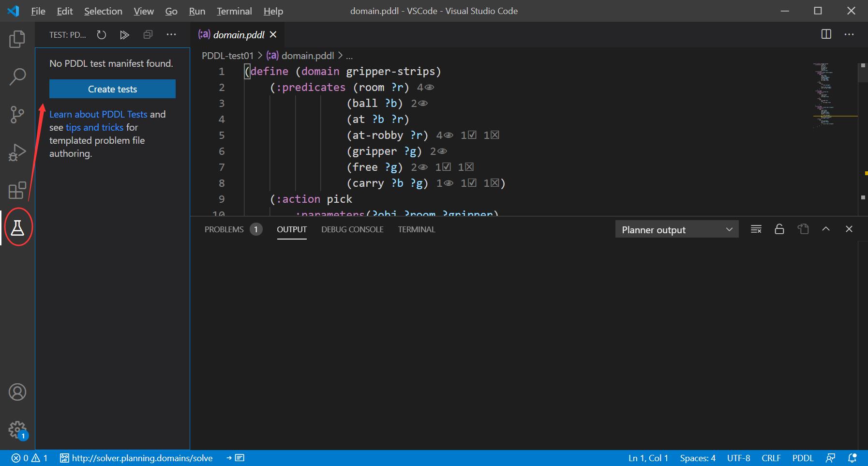Change planner URL solver.planning.domains/solve
The height and width of the screenshot is (466, 868).
pyautogui.click(x=136, y=458)
